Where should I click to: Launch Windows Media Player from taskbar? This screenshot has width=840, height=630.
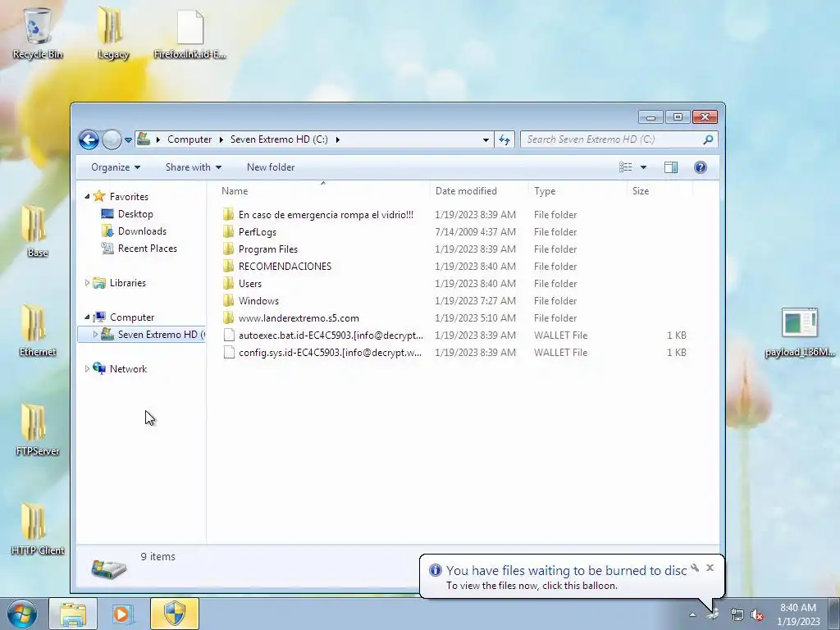coord(121,614)
